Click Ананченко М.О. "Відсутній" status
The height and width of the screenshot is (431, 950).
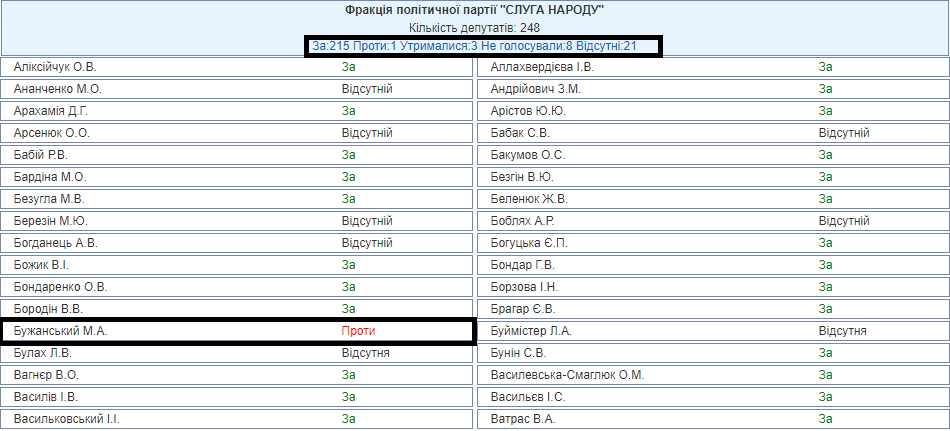point(366,89)
